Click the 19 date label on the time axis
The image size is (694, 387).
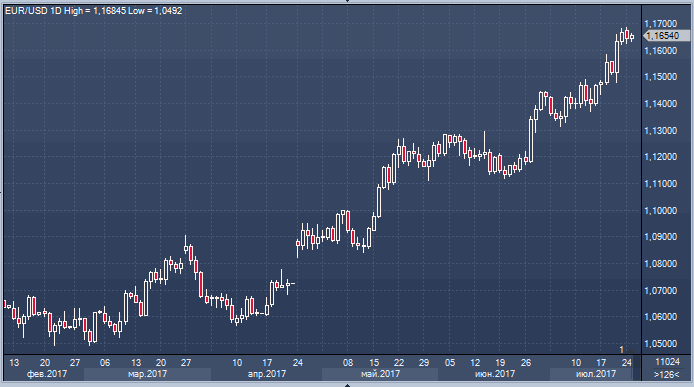click(x=500, y=363)
